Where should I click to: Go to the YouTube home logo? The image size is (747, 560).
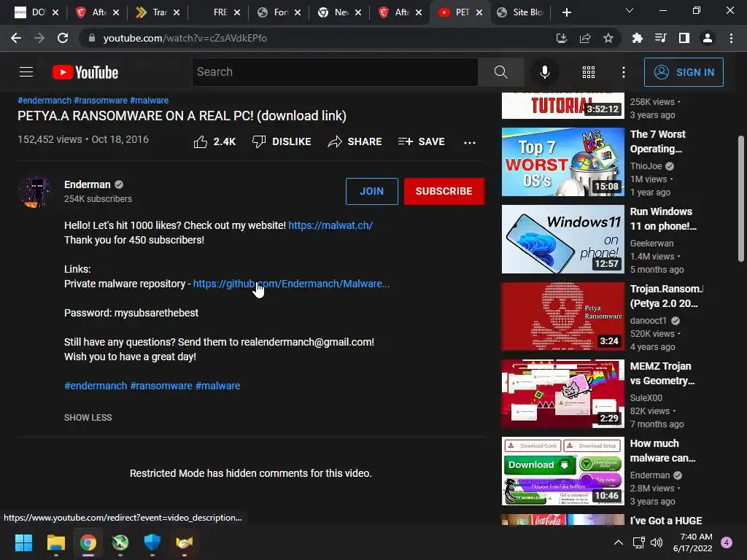tap(85, 72)
